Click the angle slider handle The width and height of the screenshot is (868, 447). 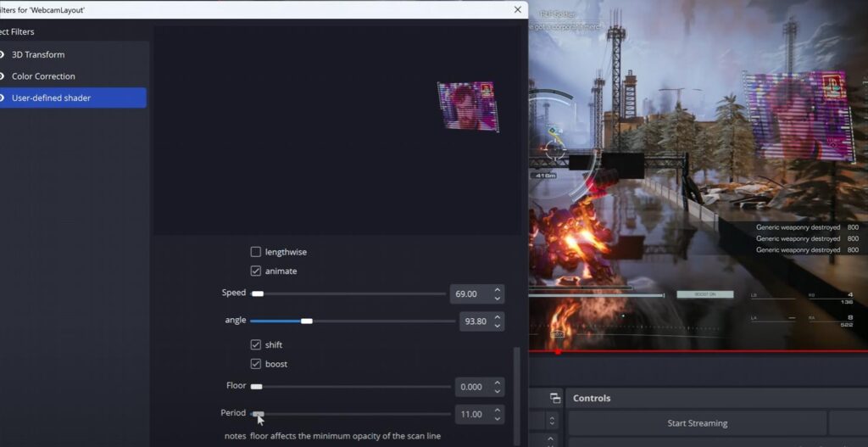[x=307, y=321]
